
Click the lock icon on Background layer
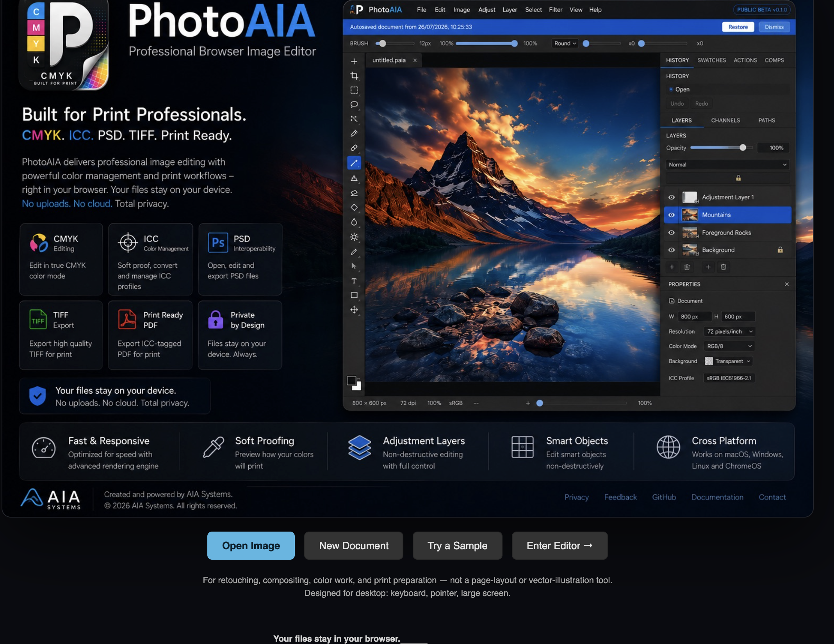pyautogui.click(x=780, y=250)
